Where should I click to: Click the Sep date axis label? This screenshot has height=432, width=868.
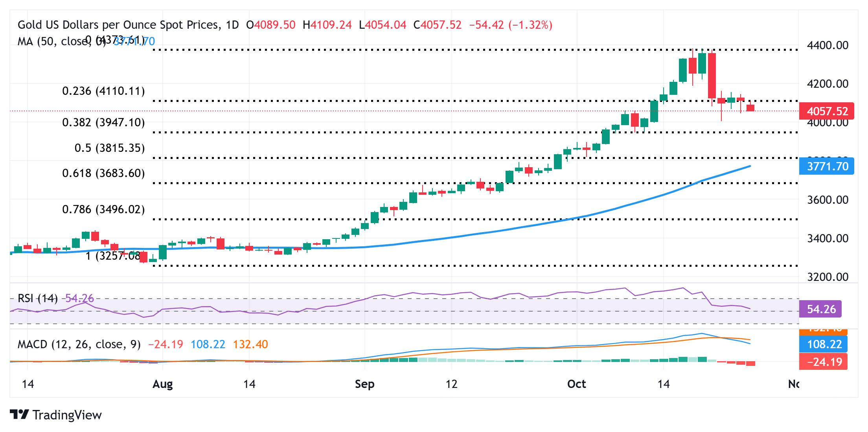(364, 384)
